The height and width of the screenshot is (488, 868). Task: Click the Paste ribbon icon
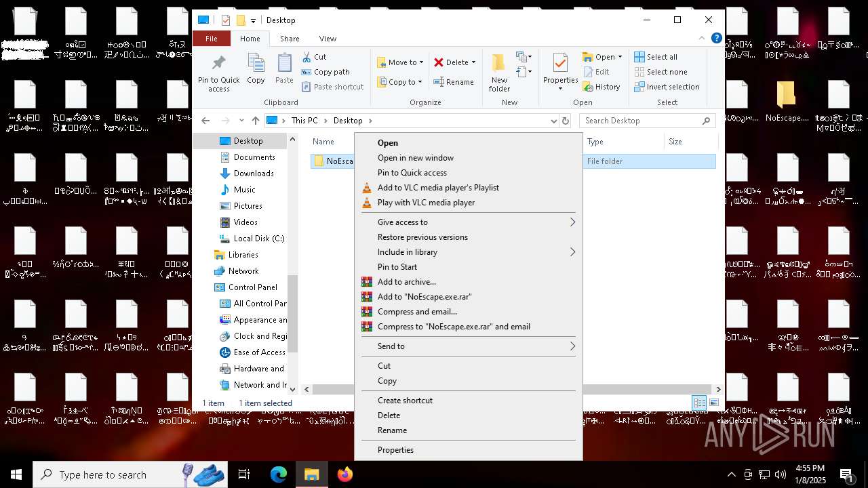click(284, 69)
